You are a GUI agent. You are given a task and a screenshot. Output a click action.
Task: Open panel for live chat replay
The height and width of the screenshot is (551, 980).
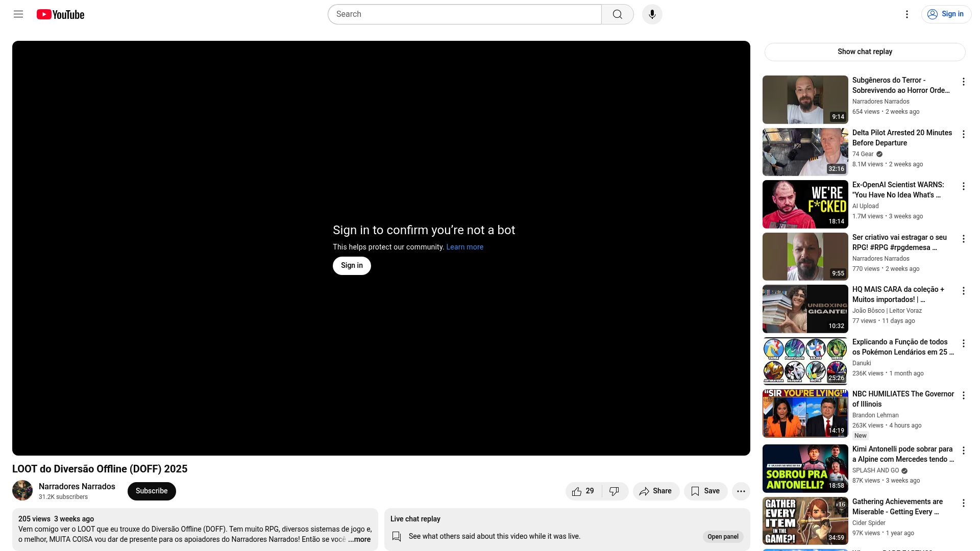click(723, 537)
